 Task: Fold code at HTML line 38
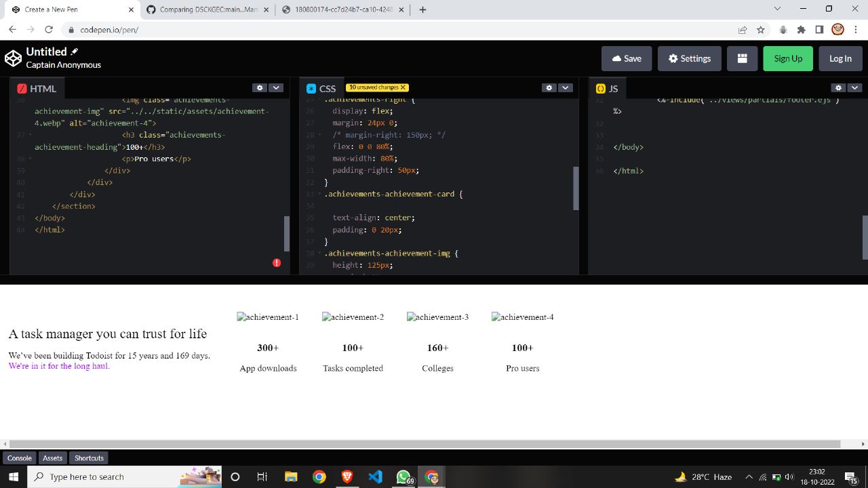[x=31, y=159]
